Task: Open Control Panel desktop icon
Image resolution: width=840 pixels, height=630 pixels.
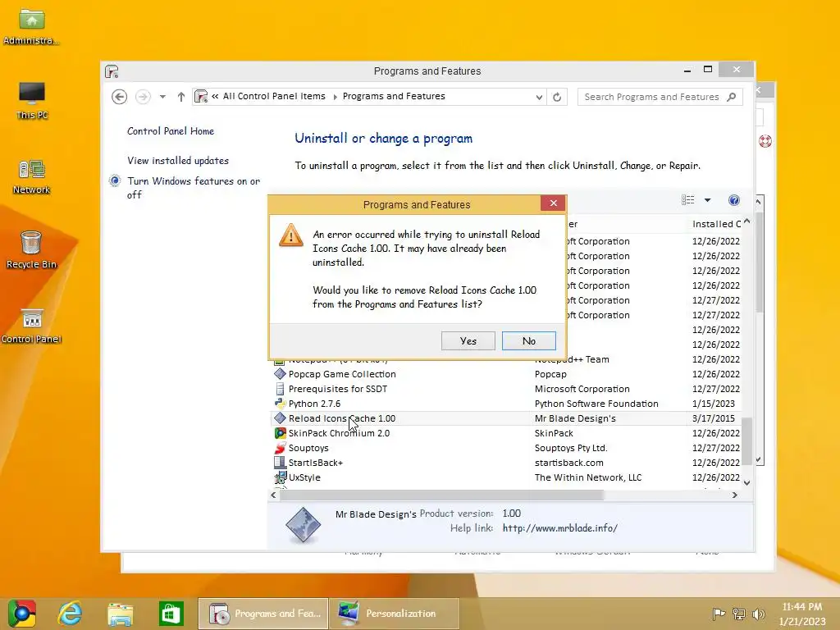Action: (32, 326)
